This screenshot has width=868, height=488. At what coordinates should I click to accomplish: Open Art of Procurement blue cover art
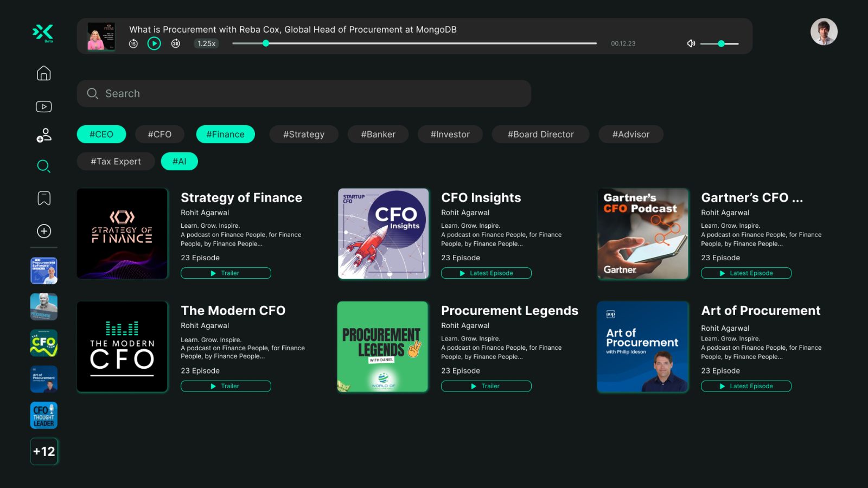click(643, 347)
